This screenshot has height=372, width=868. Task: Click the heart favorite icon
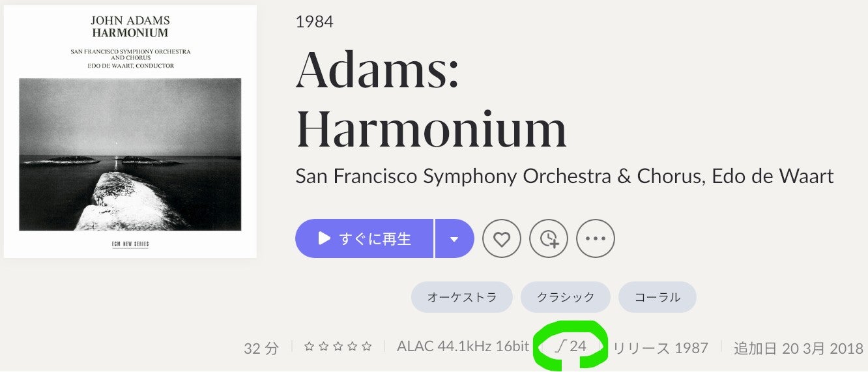point(501,239)
